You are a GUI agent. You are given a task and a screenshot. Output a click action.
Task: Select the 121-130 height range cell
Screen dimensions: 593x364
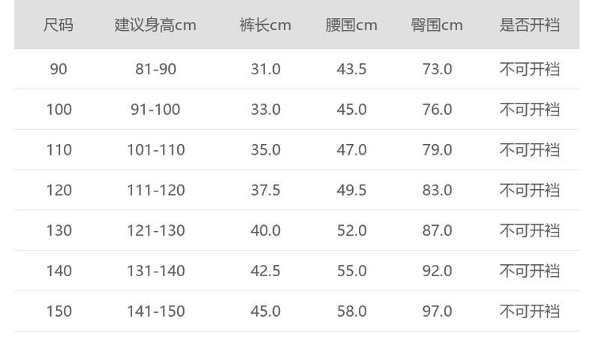pos(155,230)
